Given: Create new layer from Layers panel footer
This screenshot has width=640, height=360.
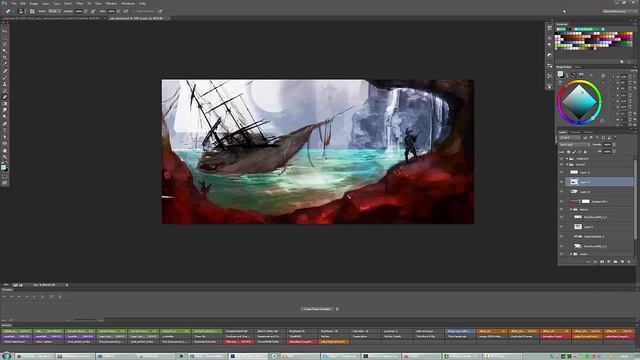Looking at the screenshot, I should (x=622, y=262).
